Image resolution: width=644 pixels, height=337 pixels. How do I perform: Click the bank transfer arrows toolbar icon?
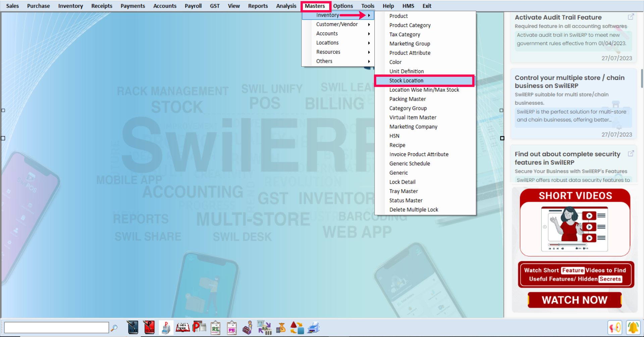tap(264, 328)
